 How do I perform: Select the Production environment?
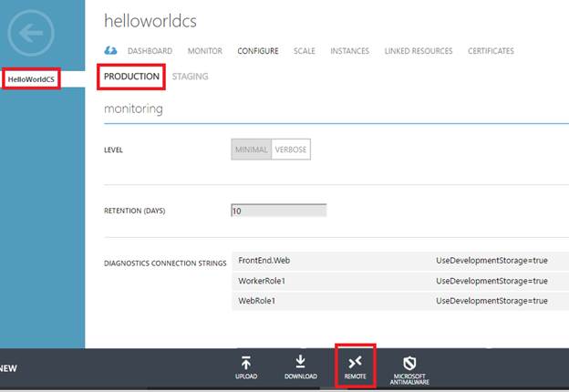click(x=131, y=77)
